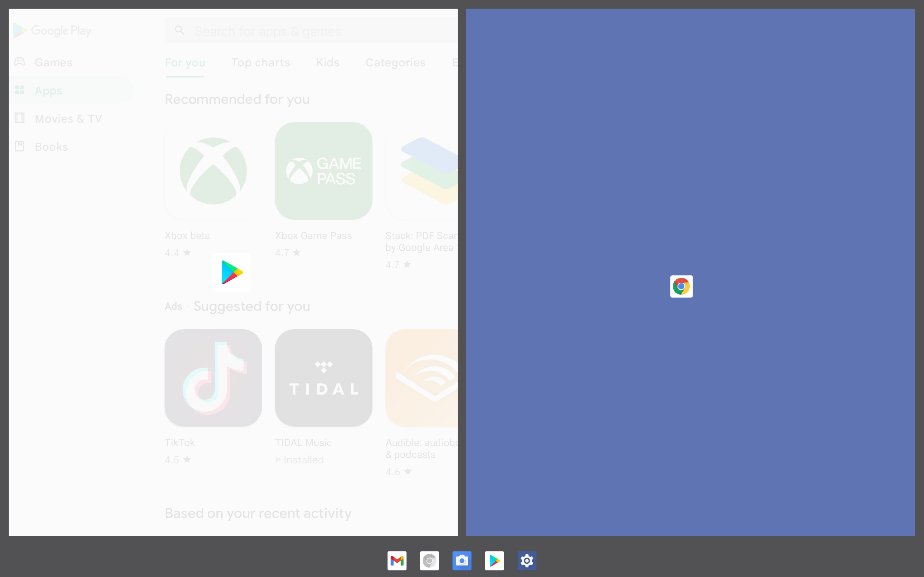Switch to the Top charts tab
The width and height of the screenshot is (924, 577).
coord(261,62)
